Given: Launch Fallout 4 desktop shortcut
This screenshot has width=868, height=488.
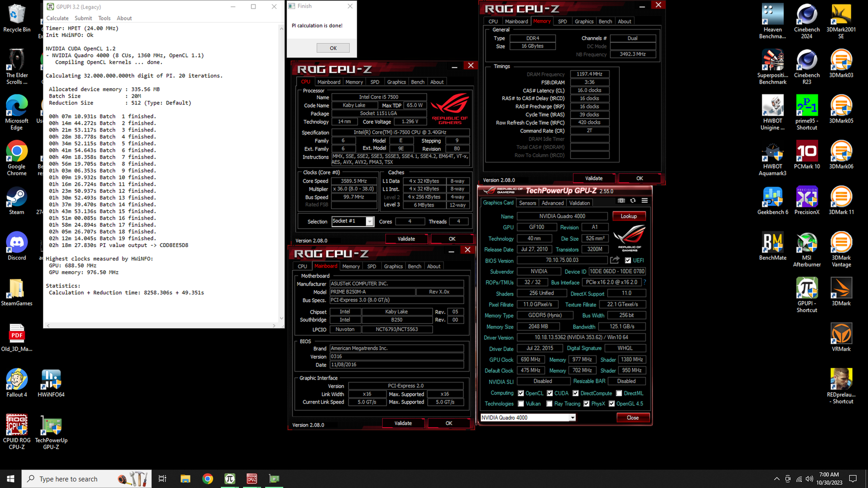Looking at the screenshot, I should click(x=17, y=383).
